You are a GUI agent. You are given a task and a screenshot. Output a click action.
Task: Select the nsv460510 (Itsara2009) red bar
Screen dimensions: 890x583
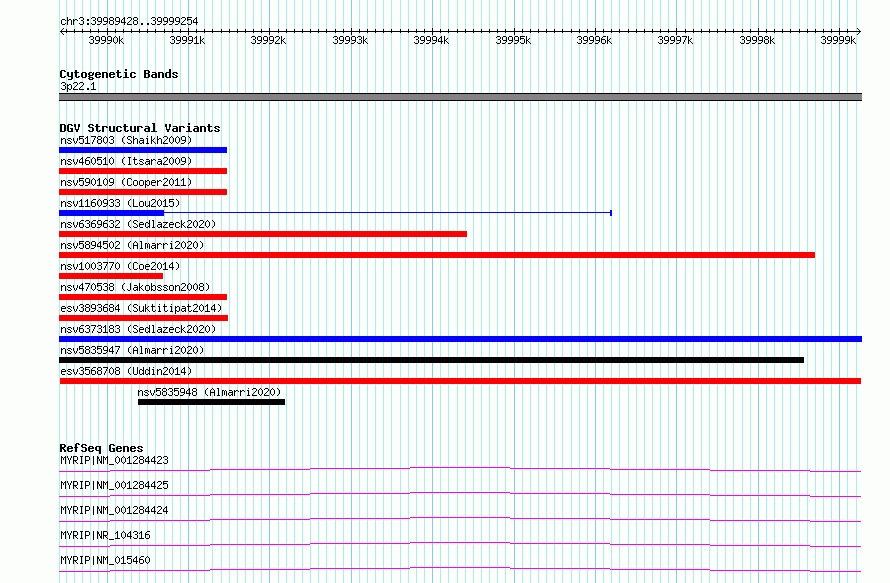point(143,171)
